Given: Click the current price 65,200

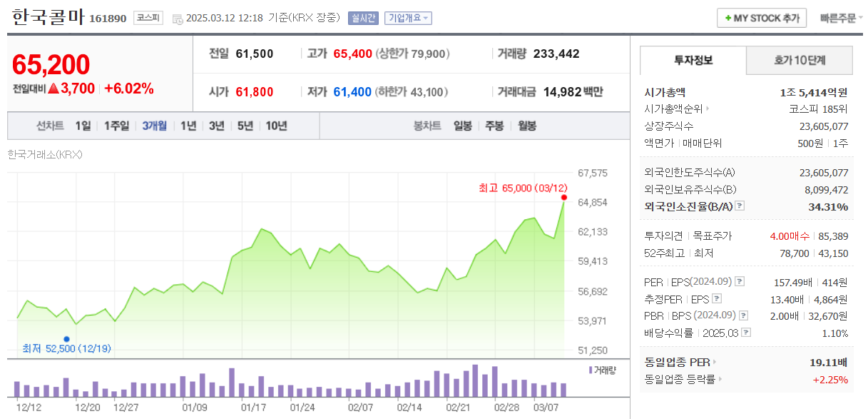Looking at the screenshot, I should tap(51, 64).
